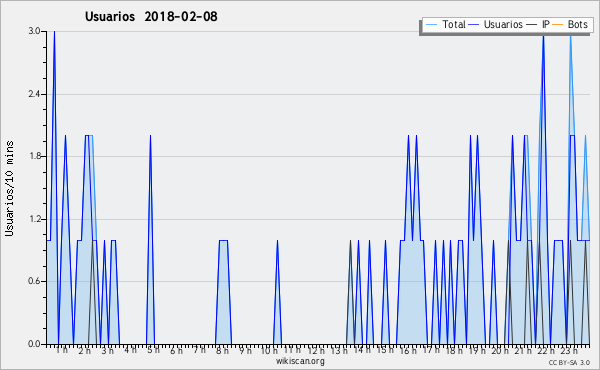
Task: Click the dark blue Usuarios line swatch
Action: (474, 25)
